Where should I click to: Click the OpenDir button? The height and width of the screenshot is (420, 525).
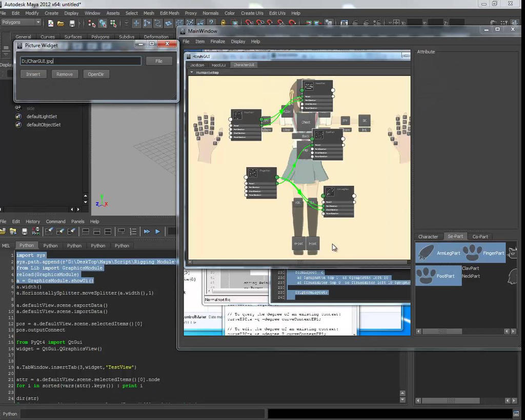pos(96,74)
